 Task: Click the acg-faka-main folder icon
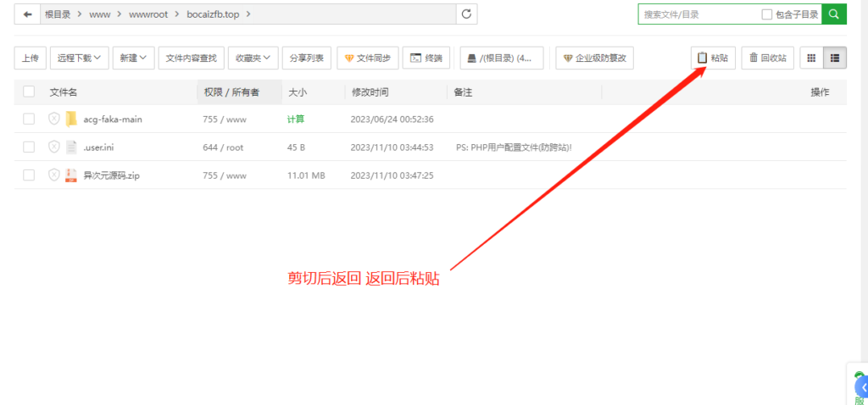pyautogui.click(x=71, y=119)
